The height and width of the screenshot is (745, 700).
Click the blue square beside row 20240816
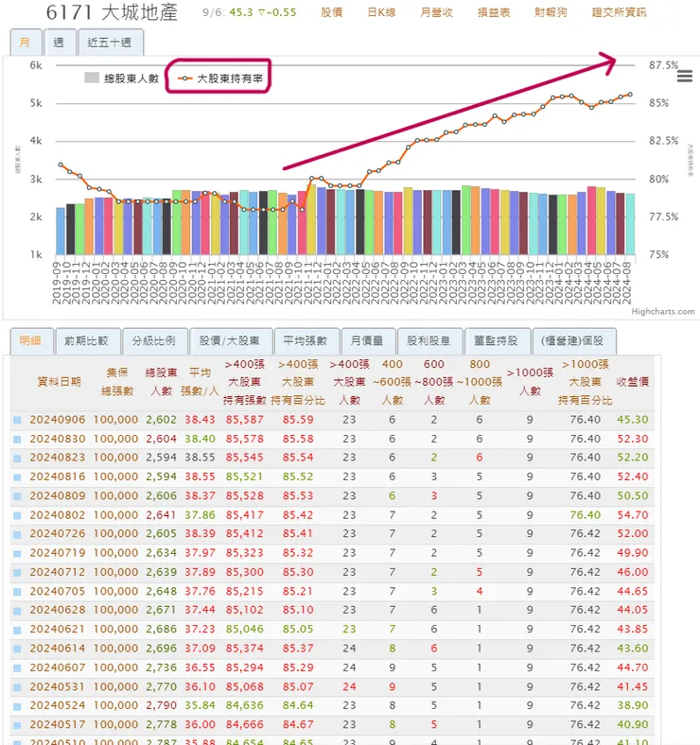(18, 477)
